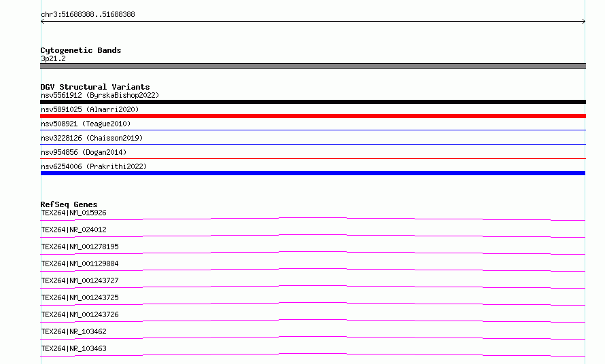The width and height of the screenshot is (605, 364).
Task: Open variant nsv3228126 (Chaisson2019) label
Action: [x=92, y=138]
